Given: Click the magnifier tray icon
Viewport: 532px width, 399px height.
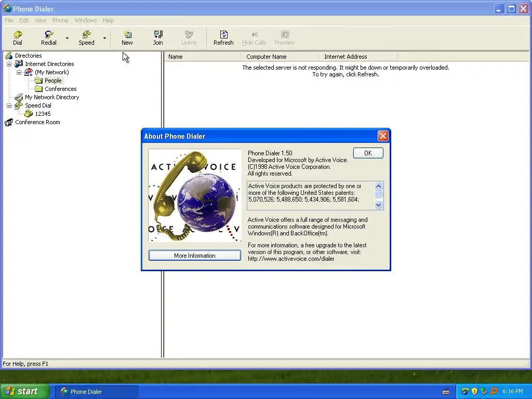Looking at the screenshot, I should tap(494, 392).
